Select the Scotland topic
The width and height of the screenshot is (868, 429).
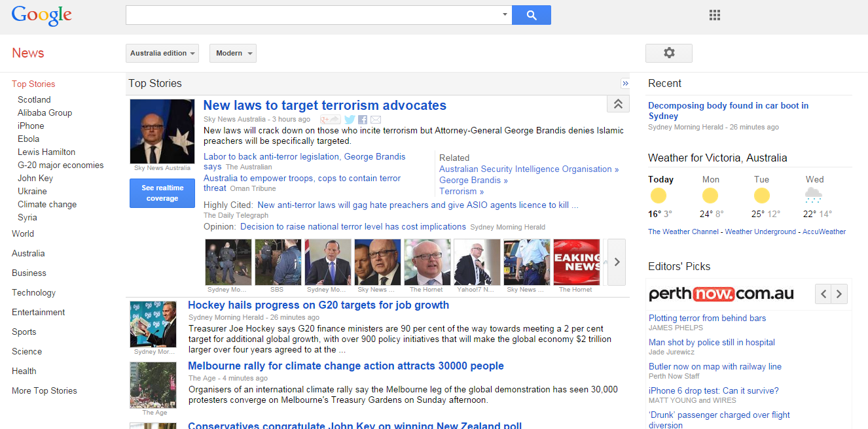pos(34,99)
